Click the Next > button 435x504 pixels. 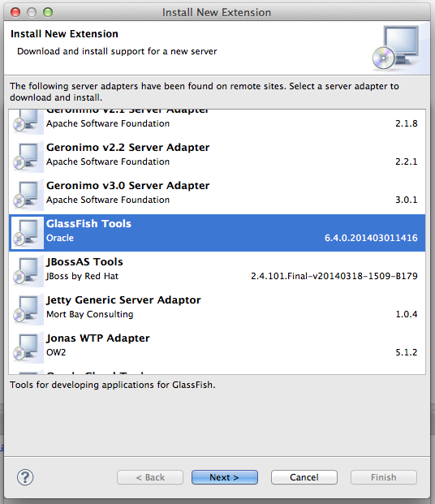click(x=225, y=477)
